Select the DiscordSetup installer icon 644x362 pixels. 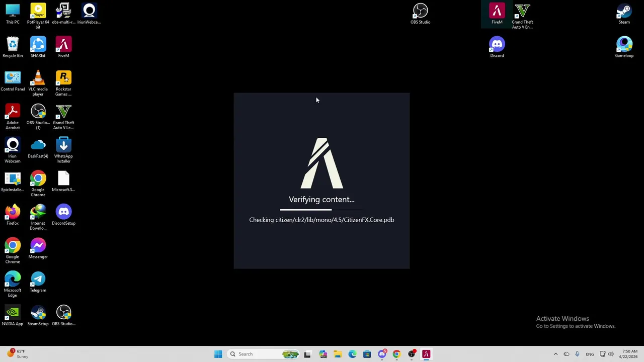click(x=63, y=215)
